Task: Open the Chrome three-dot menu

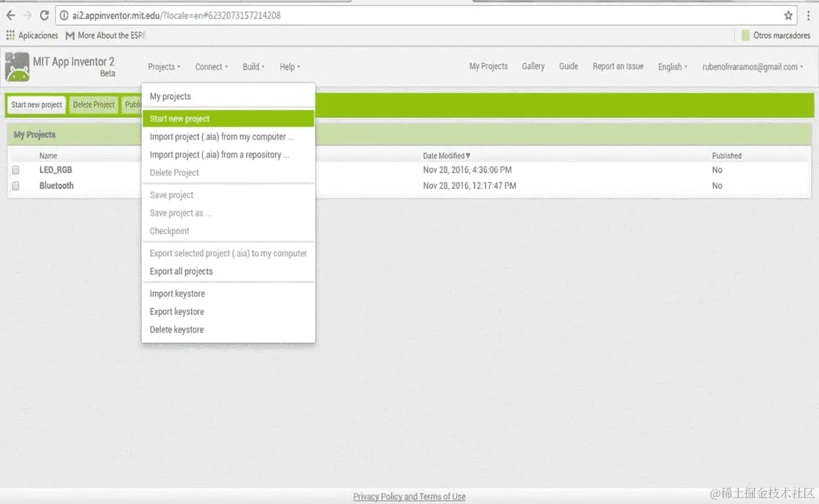Action: pyautogui.click(x=808, y=15)
